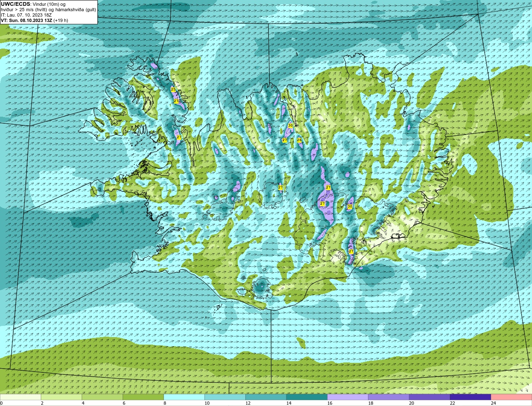This screenshot has height=406, width=532.
Task: Click the scale tick label '20'
Action: pos(411,403)
